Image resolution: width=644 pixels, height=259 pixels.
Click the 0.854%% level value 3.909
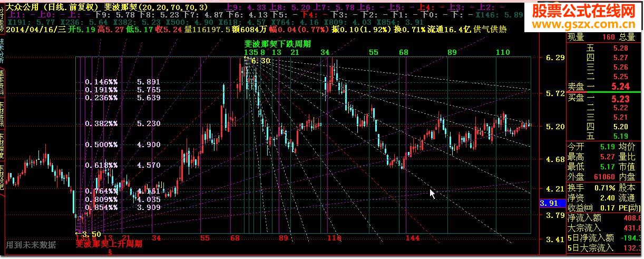[149, 207]
